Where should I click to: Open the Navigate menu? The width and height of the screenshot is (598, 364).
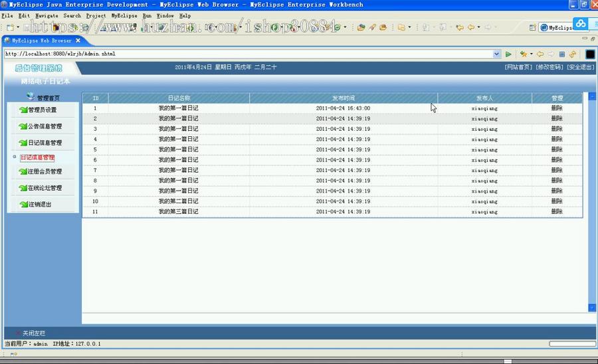47,16
